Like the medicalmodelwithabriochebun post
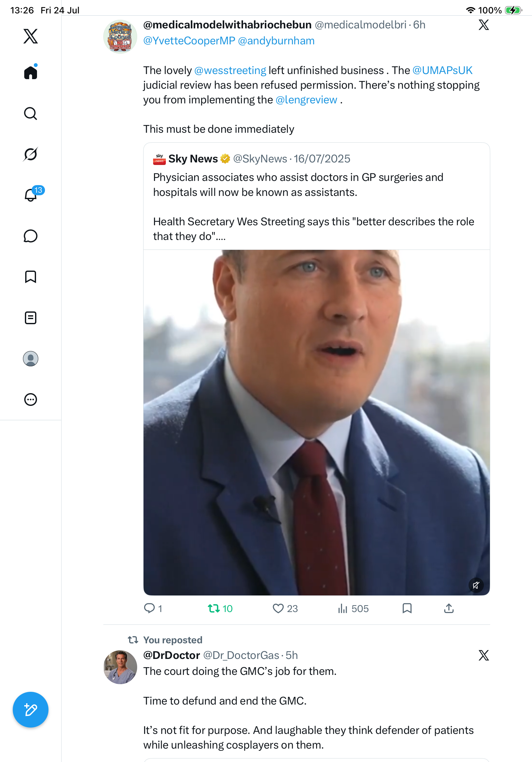This screenshot has height=762, width=532. coord(285,608)
